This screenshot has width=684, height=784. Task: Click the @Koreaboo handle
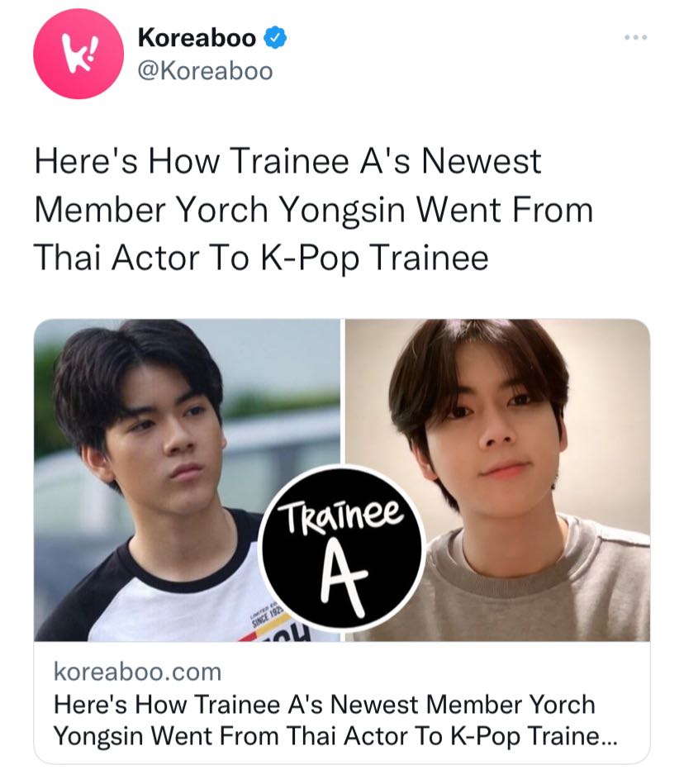205,71
